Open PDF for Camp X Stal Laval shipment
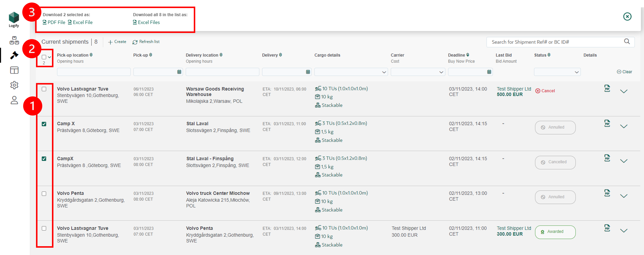Image resolution: width=644 pixels, height=255 pixels. pyautogui.click(x=607, y=123)
